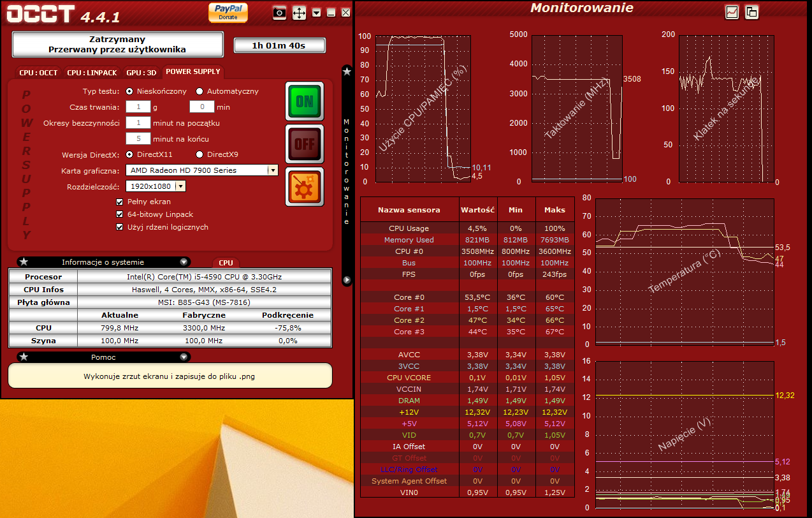812x518 pixels.
Task: Click the Monitorowanie windows layout icon
Action: (x=751, y=11)
